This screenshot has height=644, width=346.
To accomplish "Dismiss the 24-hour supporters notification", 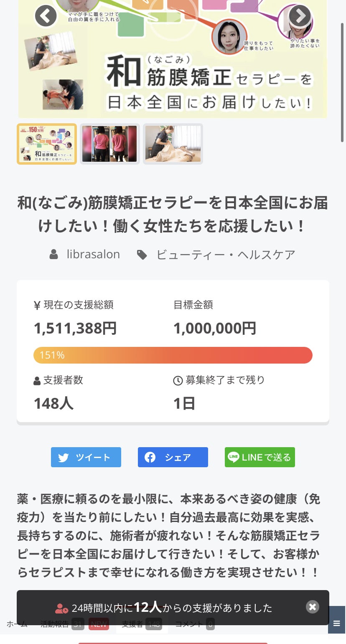I will coord(312,607).
